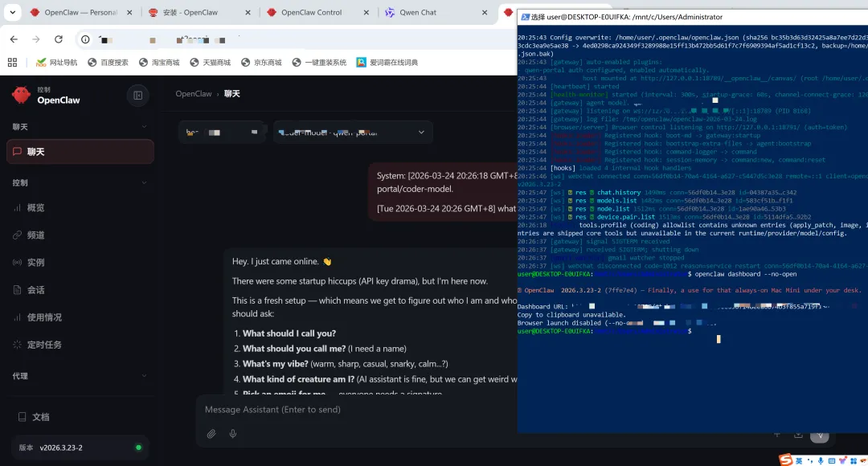Switch to the OpenClaw Control browser tab

coord(317,12)
